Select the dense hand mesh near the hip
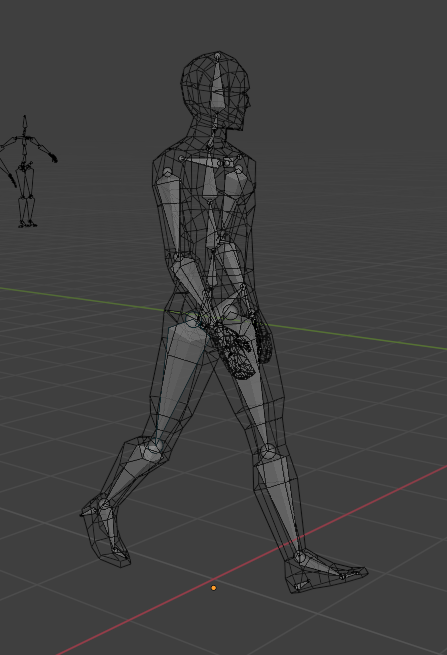Viewport: 447px width, 655px height. 234,349
